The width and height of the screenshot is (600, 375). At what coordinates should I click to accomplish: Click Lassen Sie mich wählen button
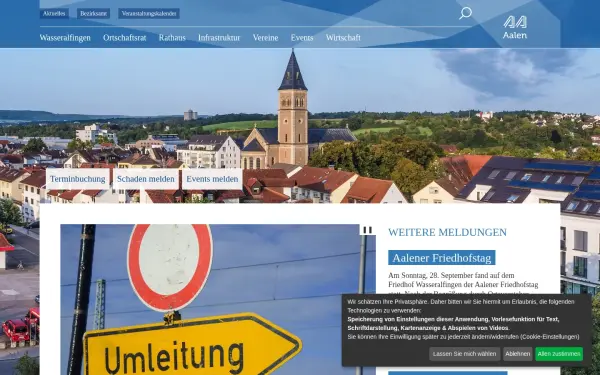coord(465,354)
